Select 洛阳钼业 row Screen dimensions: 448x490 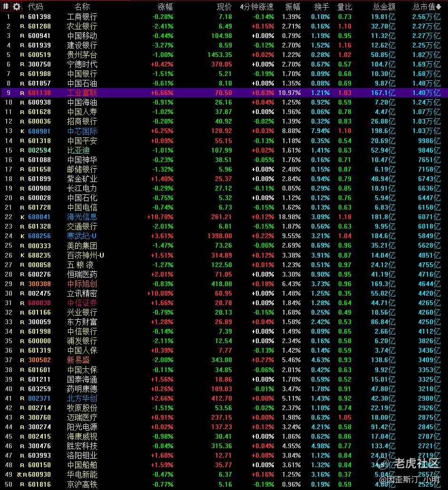point(224,456)
